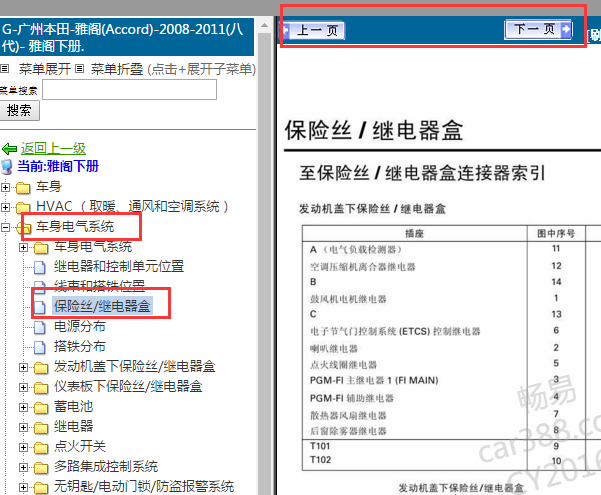Click the computer icon beside 当前:雅阁下册
Viewport: 601px width, 495px height.
click(7, 167)
